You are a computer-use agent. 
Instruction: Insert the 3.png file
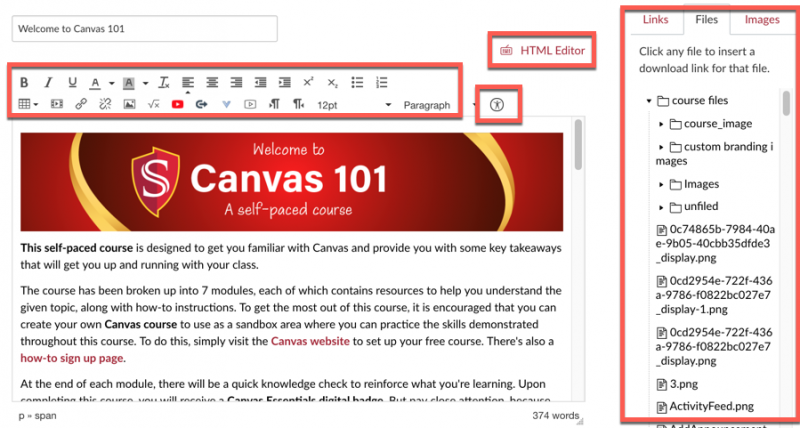[677, 384]
